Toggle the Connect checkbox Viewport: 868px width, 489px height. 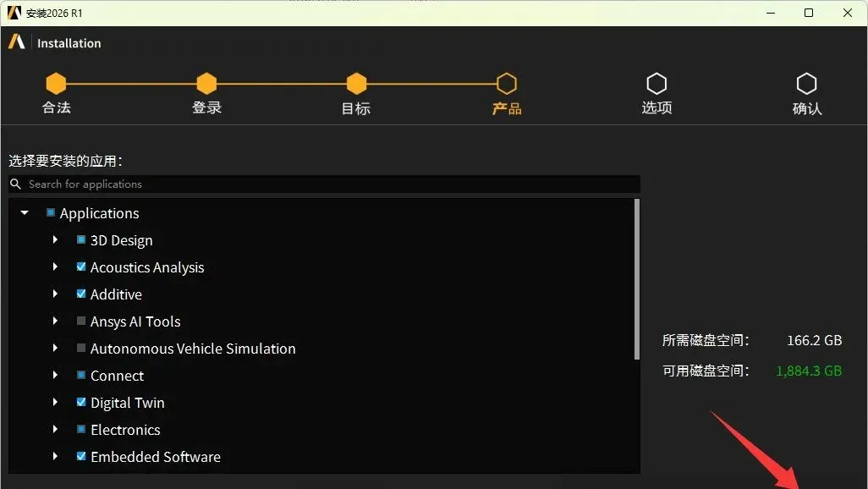coord(81,375)
